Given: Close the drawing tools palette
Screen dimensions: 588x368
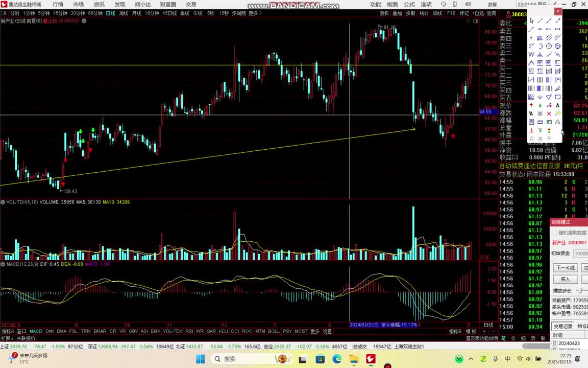Looking at the screenshot, I should 558,11.
